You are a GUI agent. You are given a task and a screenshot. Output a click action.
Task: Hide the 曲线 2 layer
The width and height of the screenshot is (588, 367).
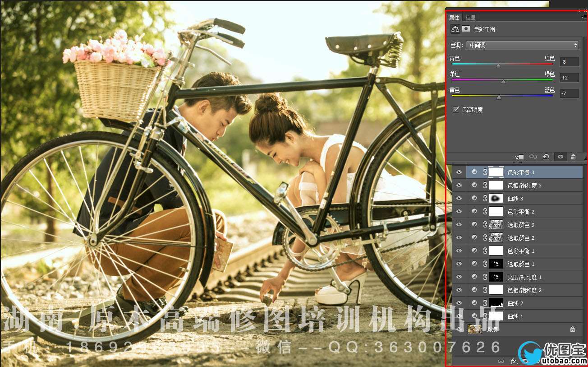point(459,303)
